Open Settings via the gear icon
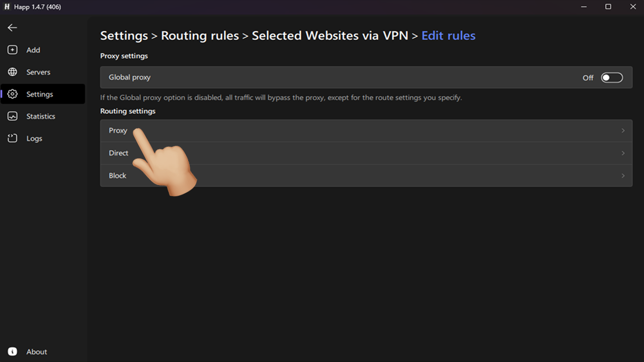This screenshot has width=644, height=362. (x=12, y=94)
